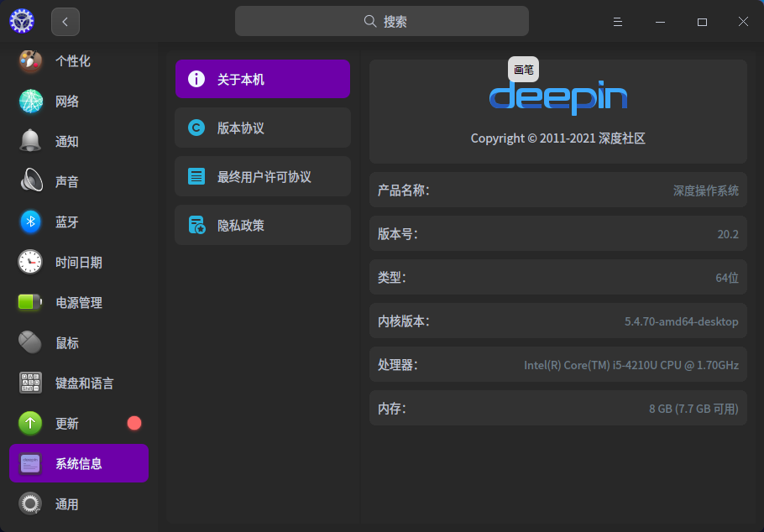Open the 版本协议 edition license page

263,128
